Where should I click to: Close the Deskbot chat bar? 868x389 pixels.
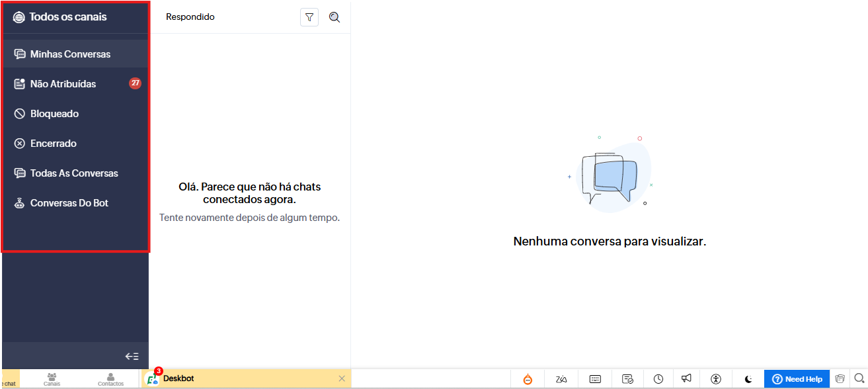coord(342,378)
